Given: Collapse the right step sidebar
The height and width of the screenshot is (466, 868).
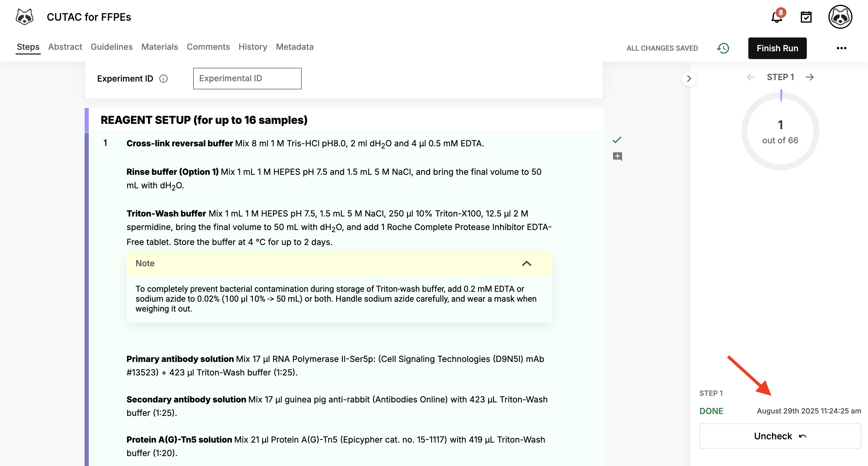Looking at the screenshot, I should [689, 79].
